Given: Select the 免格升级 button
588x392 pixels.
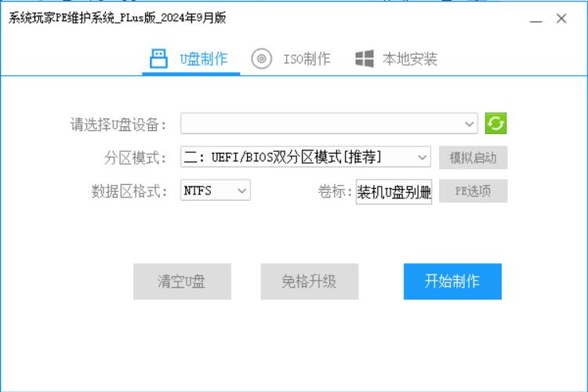Looking at the screenshot, I should pyautogui.click(x=309, y=281).
